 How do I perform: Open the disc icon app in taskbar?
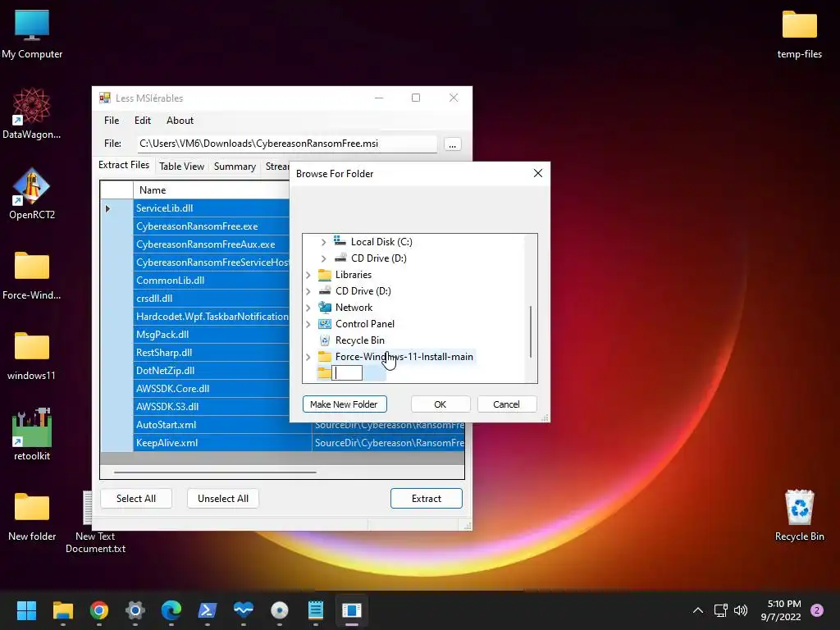point(280,610)
